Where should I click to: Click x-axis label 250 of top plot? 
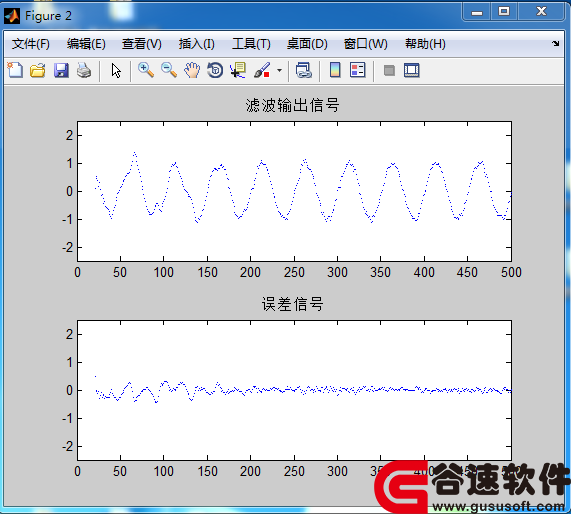pyautogui.click(x=294, y=272)
